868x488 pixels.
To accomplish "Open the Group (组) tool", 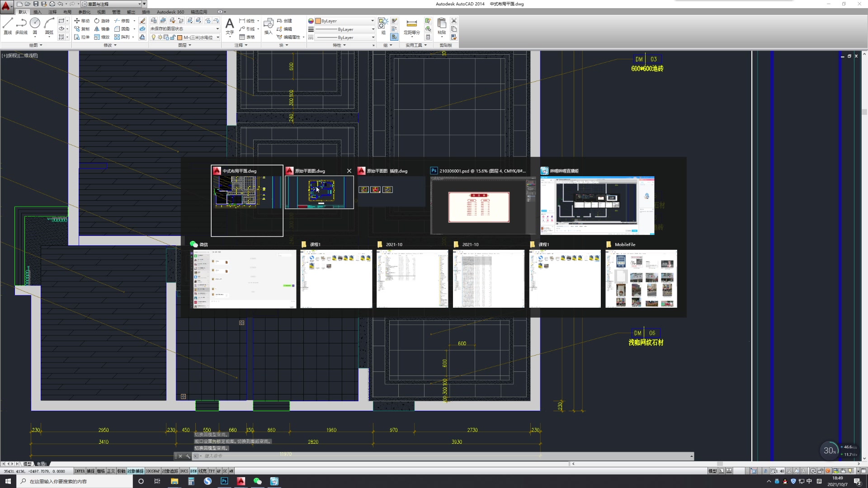I will [383, 26].
